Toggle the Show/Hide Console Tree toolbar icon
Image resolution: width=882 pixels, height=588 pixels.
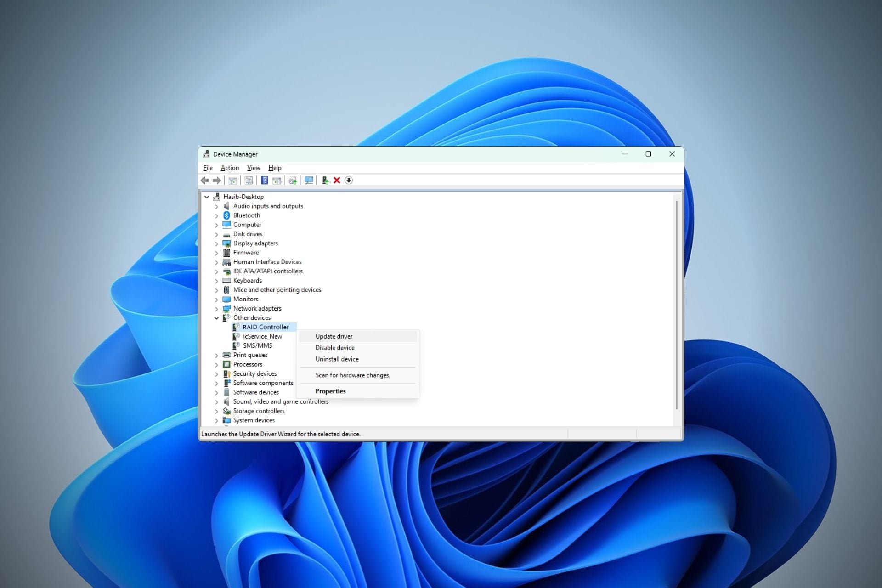(x=233, y=180)
